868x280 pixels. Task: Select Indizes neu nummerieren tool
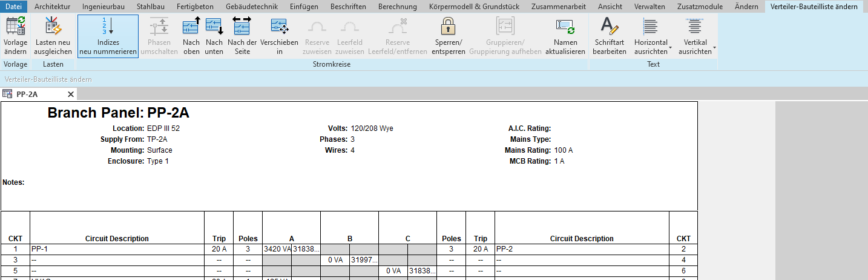[108, 36]
